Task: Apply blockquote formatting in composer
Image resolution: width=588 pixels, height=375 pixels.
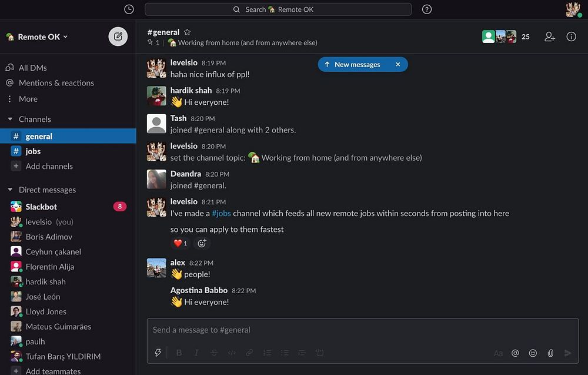Action: pos(302,353)
